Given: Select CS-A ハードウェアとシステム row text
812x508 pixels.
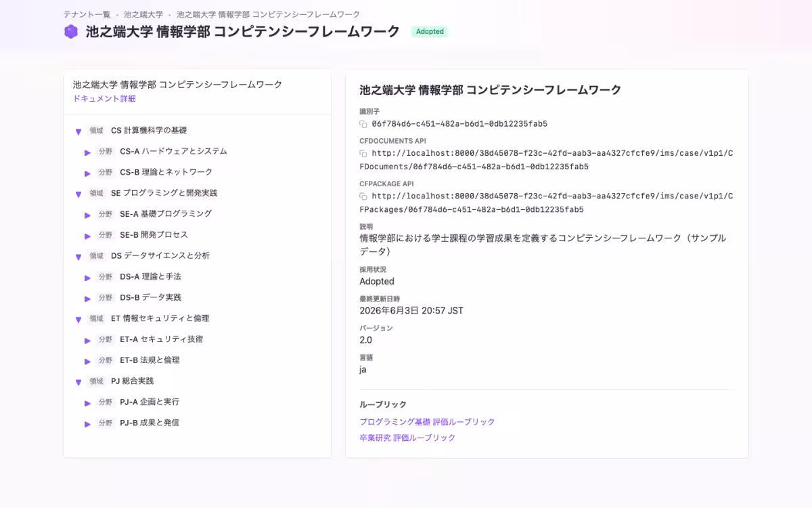Looking at the screenshot, I should [x=173, y=152].
